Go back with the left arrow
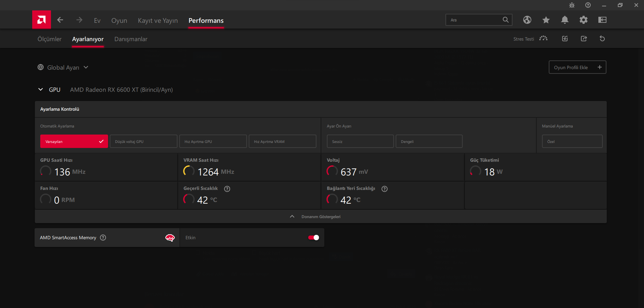Screen dimensions: 644x308 tap(60, 20)
